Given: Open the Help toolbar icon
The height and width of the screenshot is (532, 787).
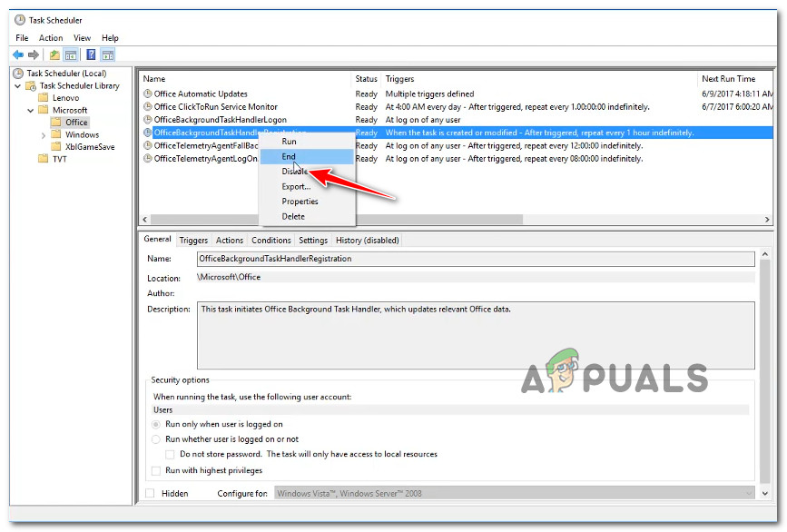Looking at the screenshot, I should point(91,54).
